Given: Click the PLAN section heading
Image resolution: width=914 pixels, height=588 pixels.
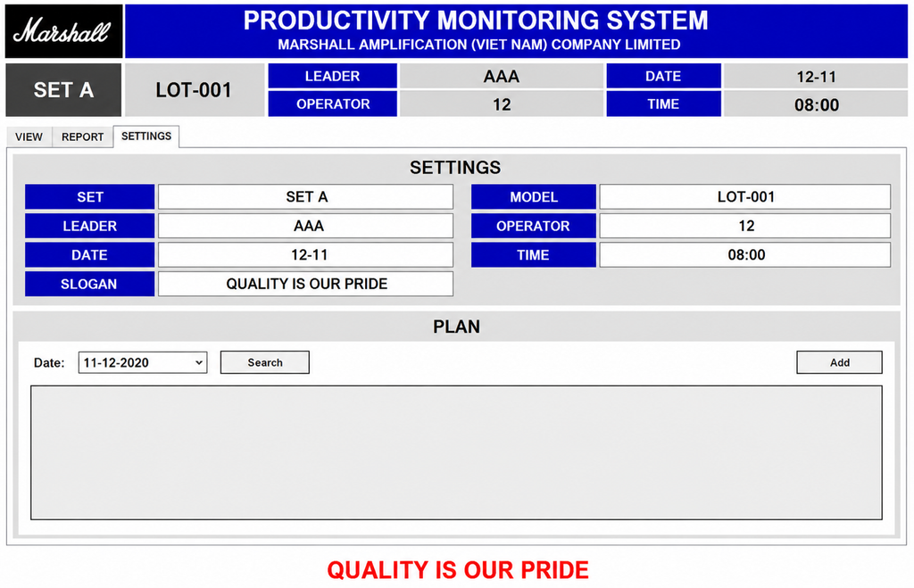Looking at the screenshot, I should (x=456, y=327).
